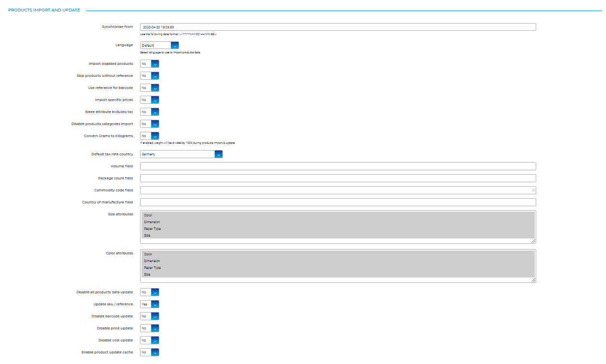The height and width of the screenshot is (364, 606).
Task: Open Update sku / reference dropdown
Action: (150, 304)
